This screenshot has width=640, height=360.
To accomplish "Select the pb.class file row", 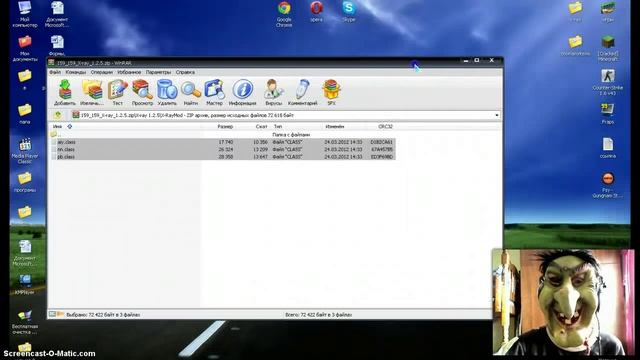I will [x=222, y=157].
